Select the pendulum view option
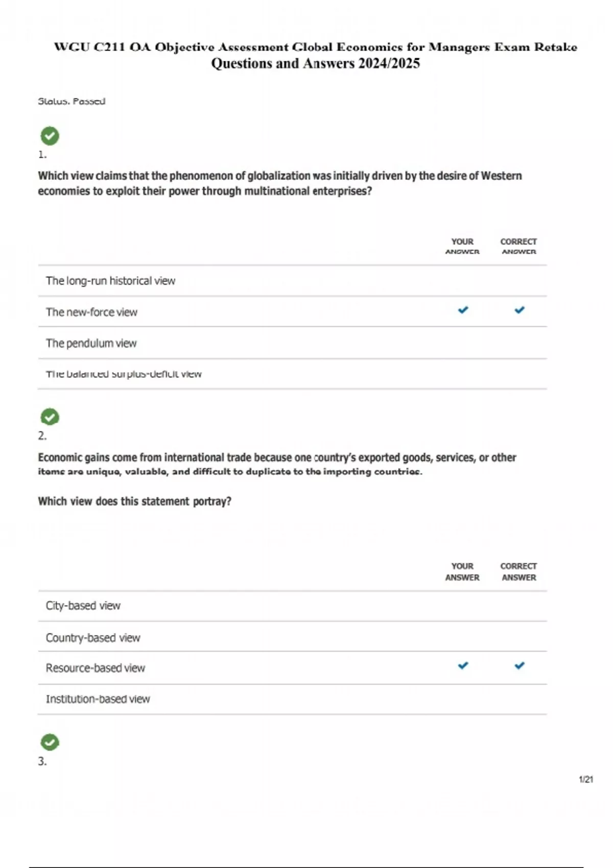Image resolution: width=613 pixels, height=868 pixels. click(91, 343)
